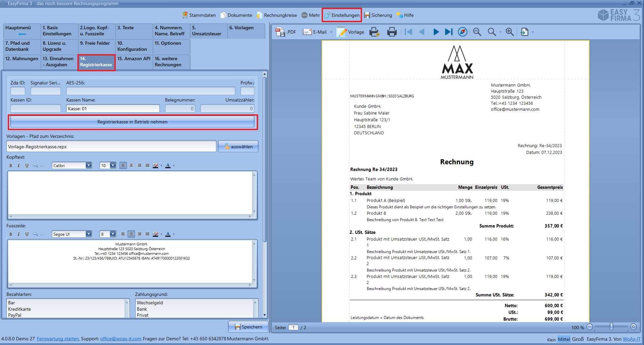The width and height of the screenshot is (644, 345).
Task: Pick Kopftext highlight color swatch
Action: pyautogui.click(x=155, y=165)
